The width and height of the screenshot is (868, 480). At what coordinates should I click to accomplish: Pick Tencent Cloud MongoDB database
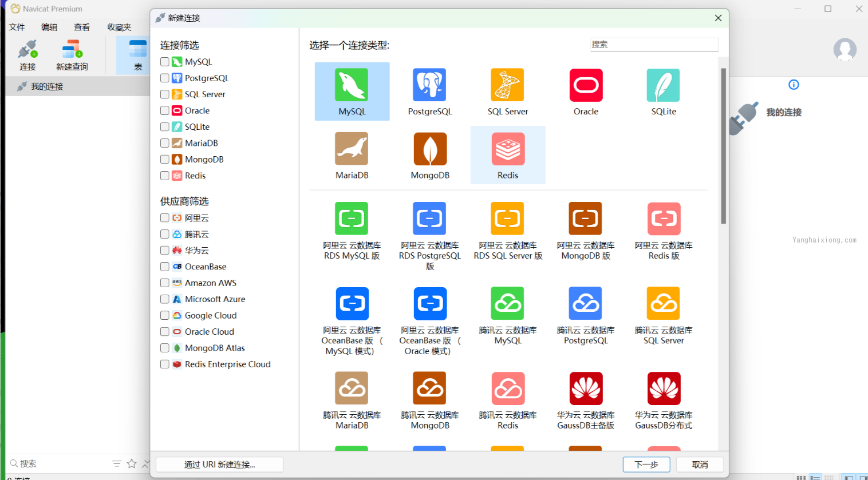pos(429,388)
